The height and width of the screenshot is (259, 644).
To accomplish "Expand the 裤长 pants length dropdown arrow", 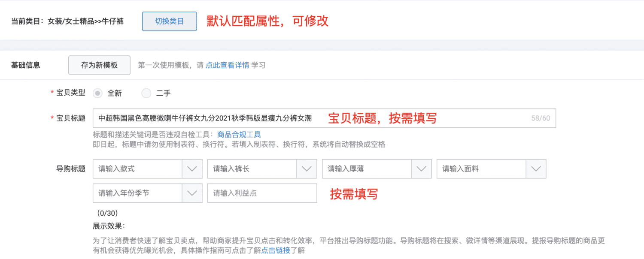I will pyautogui.click(x=307, y=169).
